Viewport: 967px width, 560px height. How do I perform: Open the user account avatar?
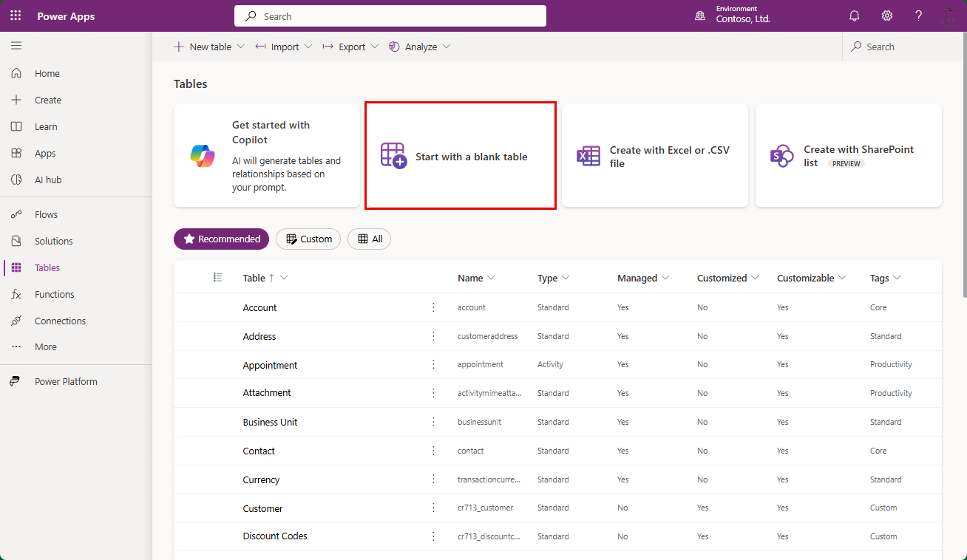coord(950,16)
